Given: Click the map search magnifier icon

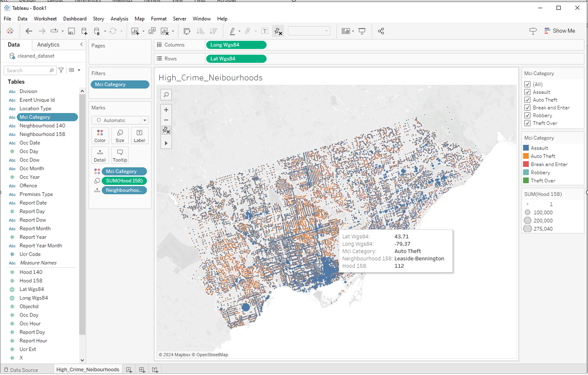Looking at the screenshot, I should pyautogui.click(x=166, y=95).
